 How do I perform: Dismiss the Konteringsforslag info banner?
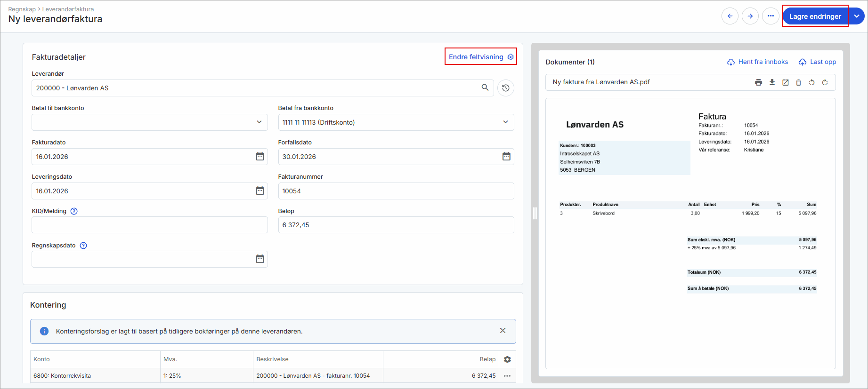[x=503, y=331]
